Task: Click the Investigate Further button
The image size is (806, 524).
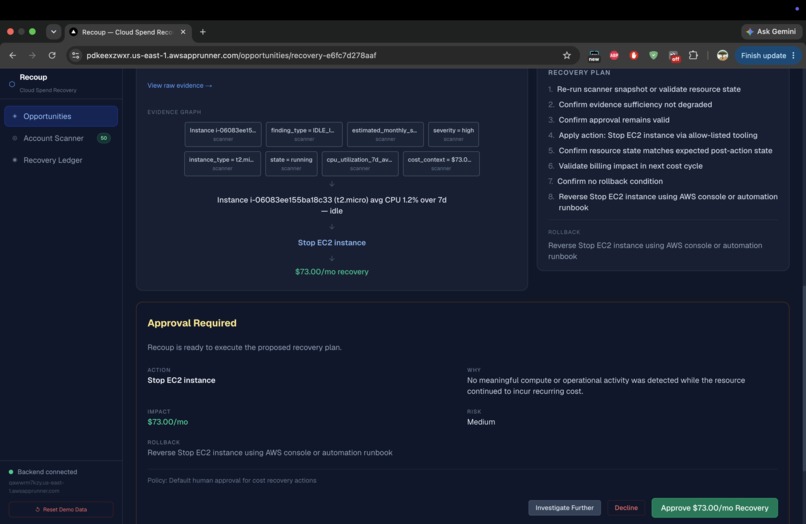Action: [x=564, y=508]
